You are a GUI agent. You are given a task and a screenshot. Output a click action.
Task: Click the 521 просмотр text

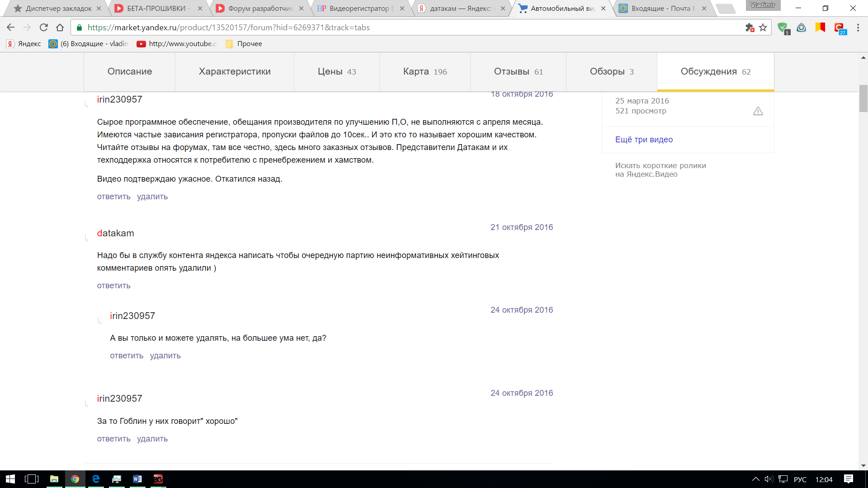[x=641, y=111]
